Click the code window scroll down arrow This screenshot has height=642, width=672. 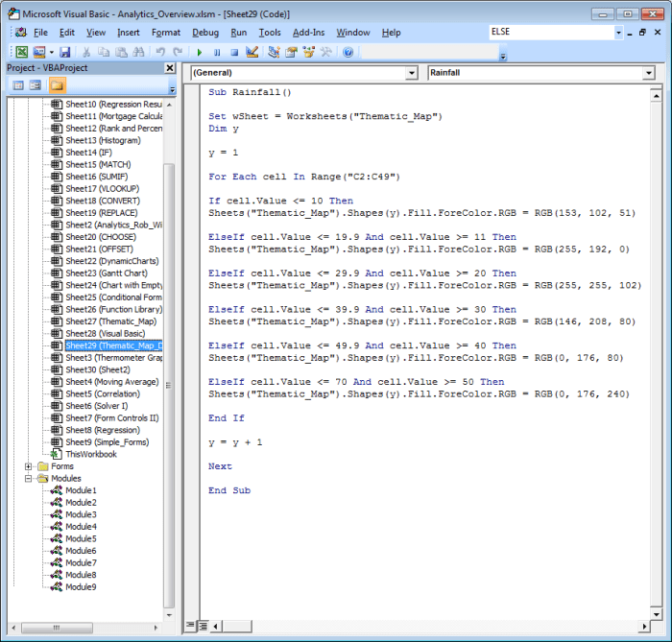pos(656,614)
